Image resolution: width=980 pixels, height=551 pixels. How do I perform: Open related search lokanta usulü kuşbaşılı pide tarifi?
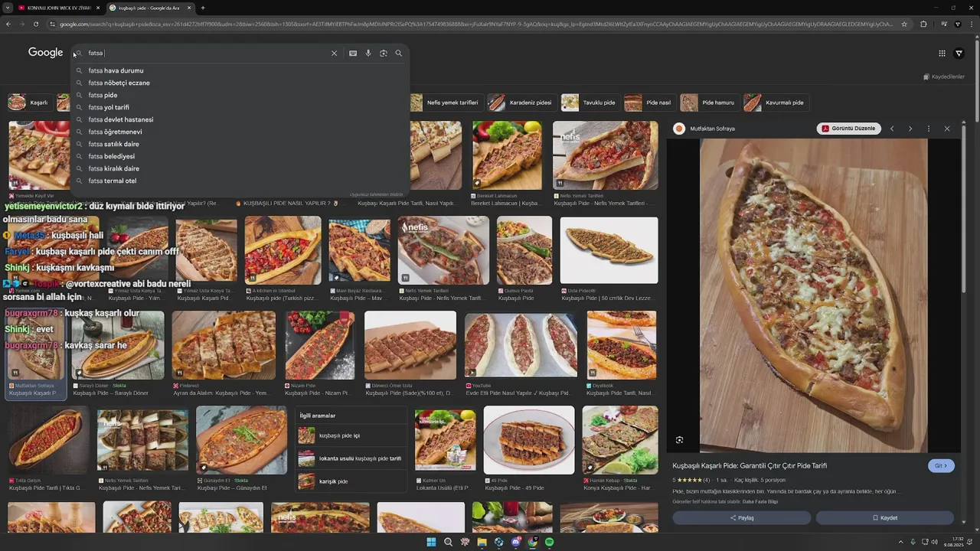coord(351,458)
